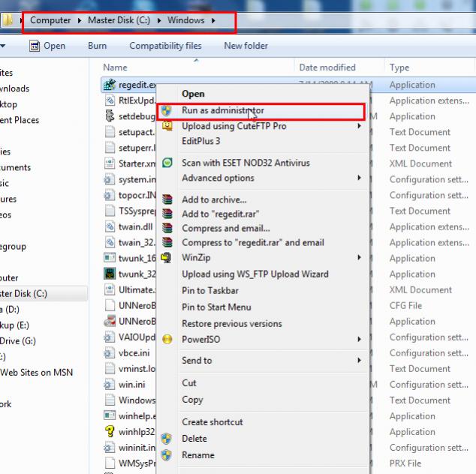Expand the Advanced options submenu
This screenshot has height=474, width=476.
point(360,178)
